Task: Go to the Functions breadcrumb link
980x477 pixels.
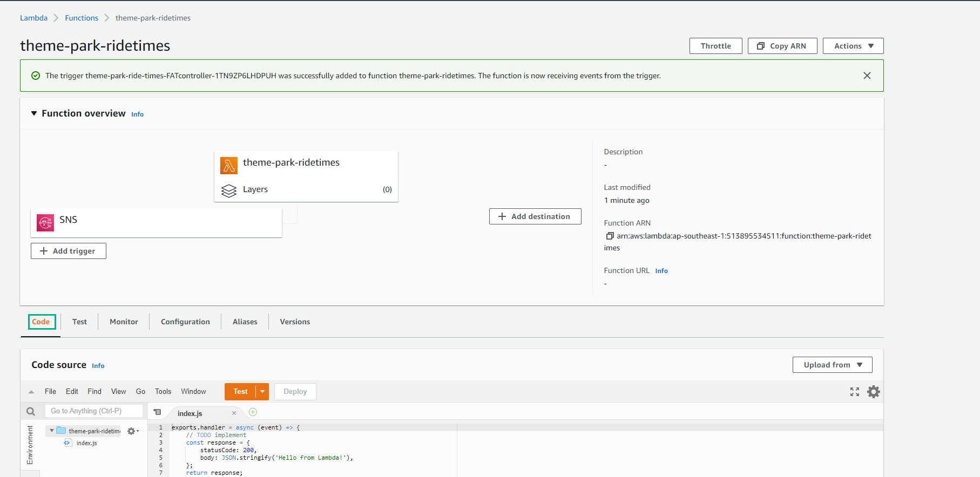Action: (82, 18)
